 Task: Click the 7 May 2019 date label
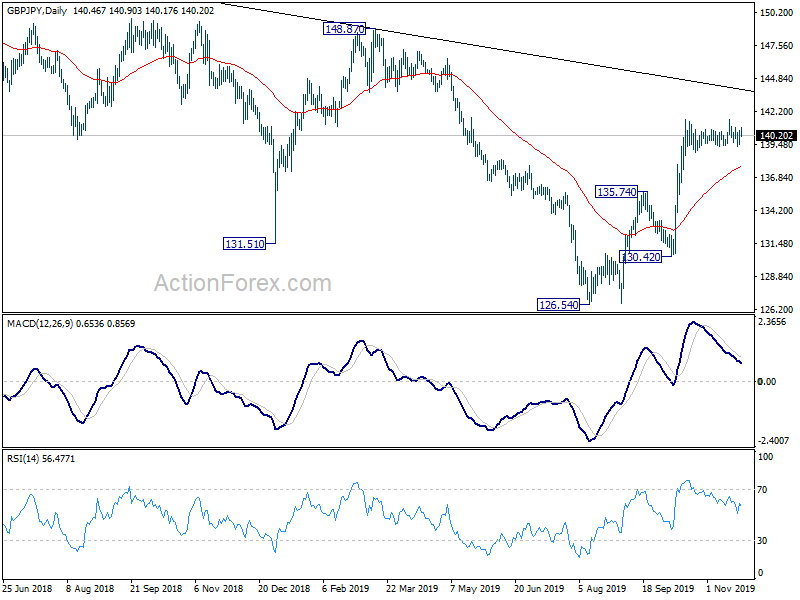pyautogui.click(x=476, y=588)
